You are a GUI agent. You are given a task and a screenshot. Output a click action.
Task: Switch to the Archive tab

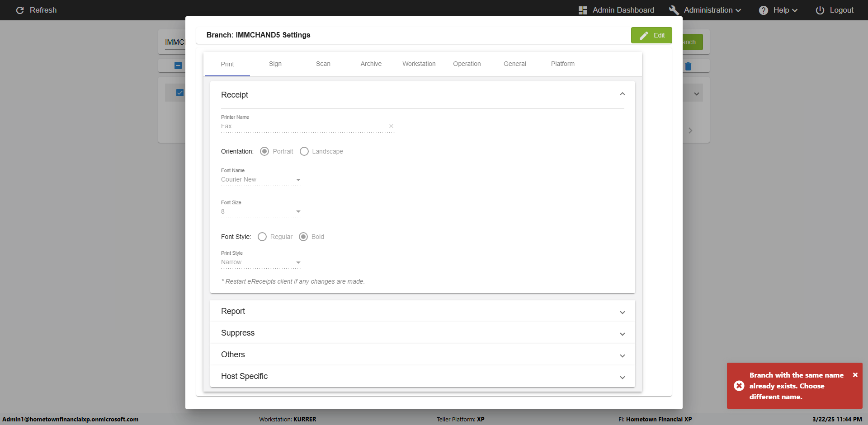[x=371, y=64]
